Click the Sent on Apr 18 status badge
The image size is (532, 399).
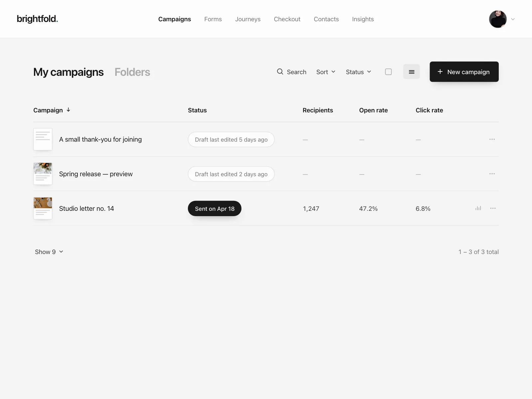214,208
